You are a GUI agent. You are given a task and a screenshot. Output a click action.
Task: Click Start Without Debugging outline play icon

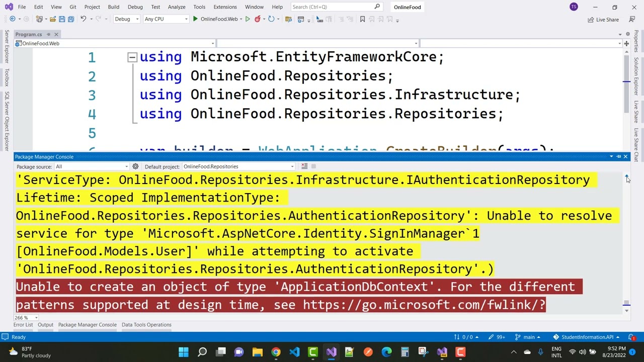point(248,19)
